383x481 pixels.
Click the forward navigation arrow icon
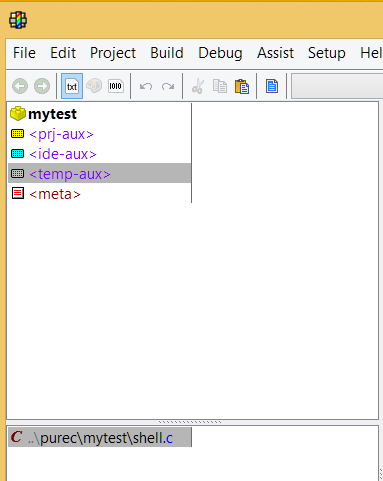[42, 86]
